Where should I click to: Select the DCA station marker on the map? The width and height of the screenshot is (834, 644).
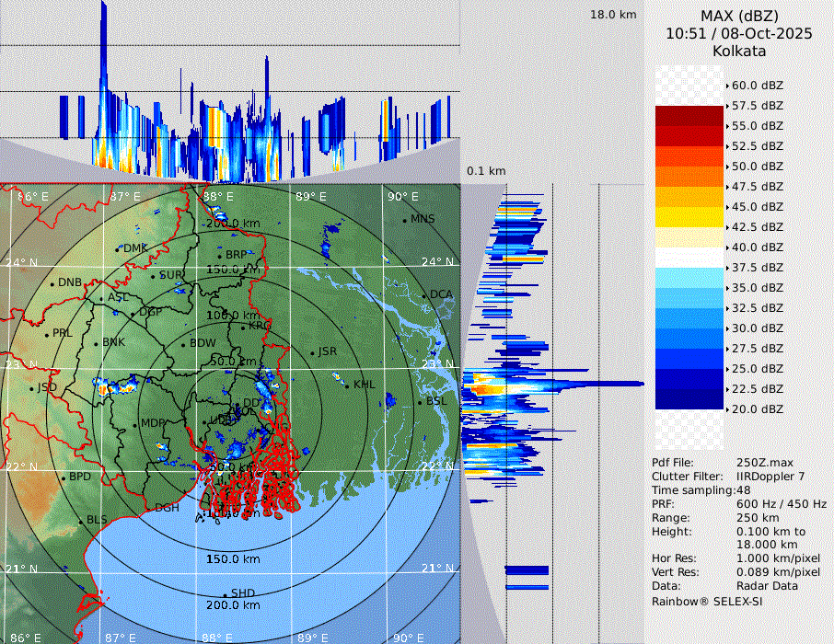click(x=424, y=295)
